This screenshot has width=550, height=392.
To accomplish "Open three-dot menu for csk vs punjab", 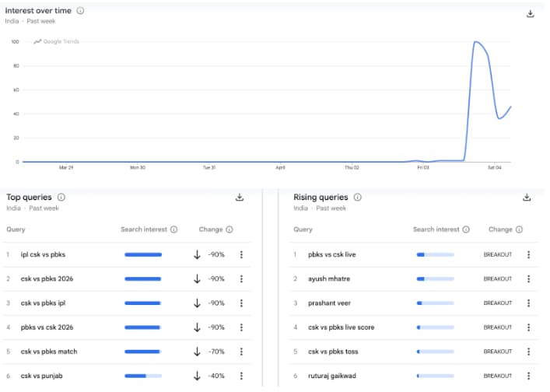I will pos(242,376).
